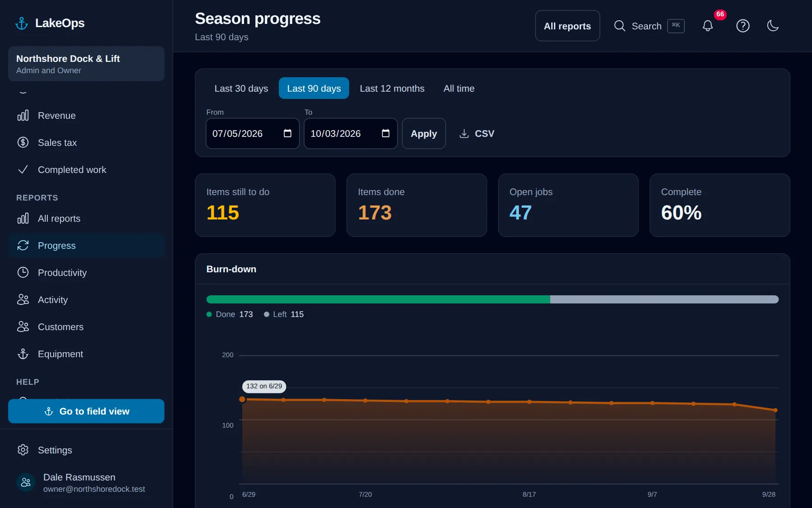The image size is (812, 508).
Task: Click the Apply button
Action: (x=424, y=134)
